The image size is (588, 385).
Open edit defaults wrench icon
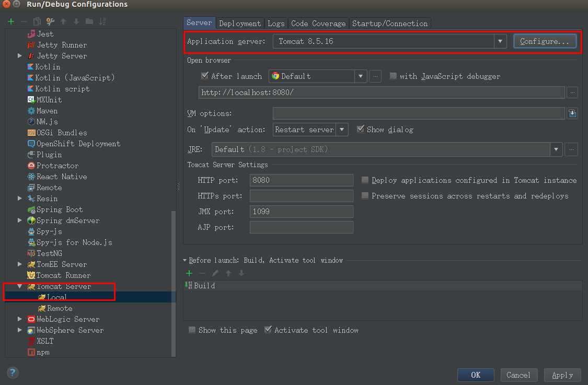[x=50, y=21]
